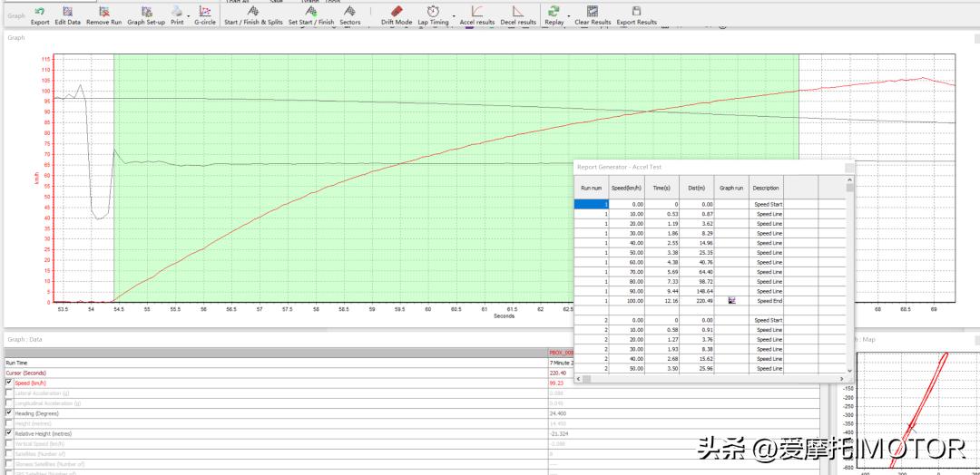980x475 pixels.
Task: Enable Vertical Speed (km/h) checkbox
Action: point(9,443)
